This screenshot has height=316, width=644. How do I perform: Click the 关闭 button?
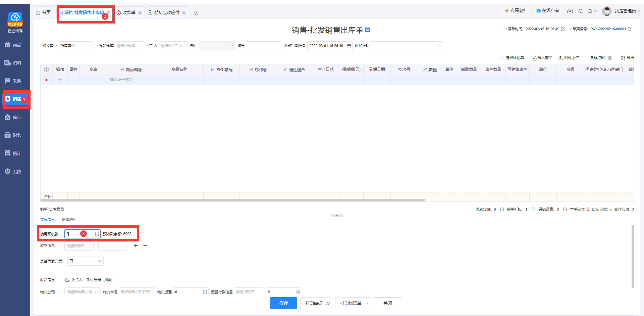click(x=387, y=303)
